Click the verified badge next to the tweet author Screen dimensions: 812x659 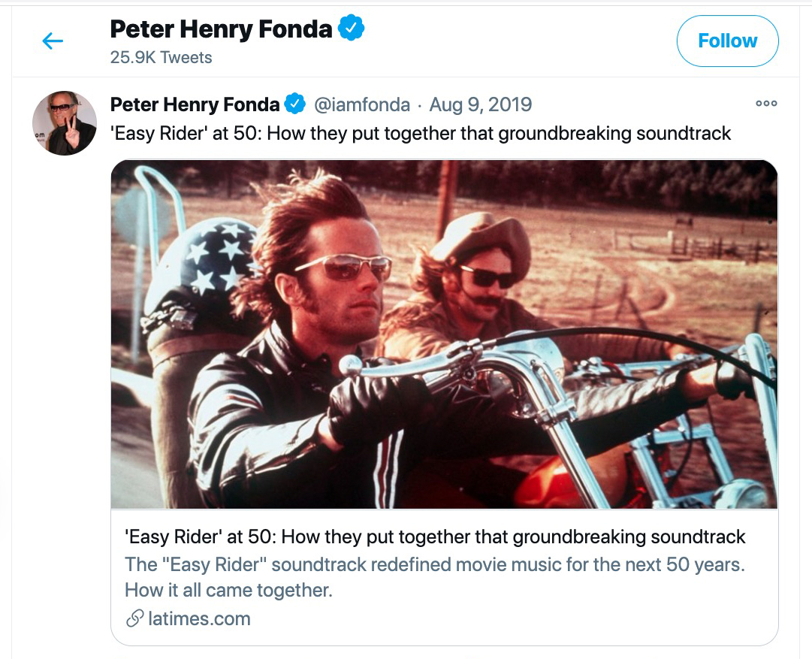295,104
